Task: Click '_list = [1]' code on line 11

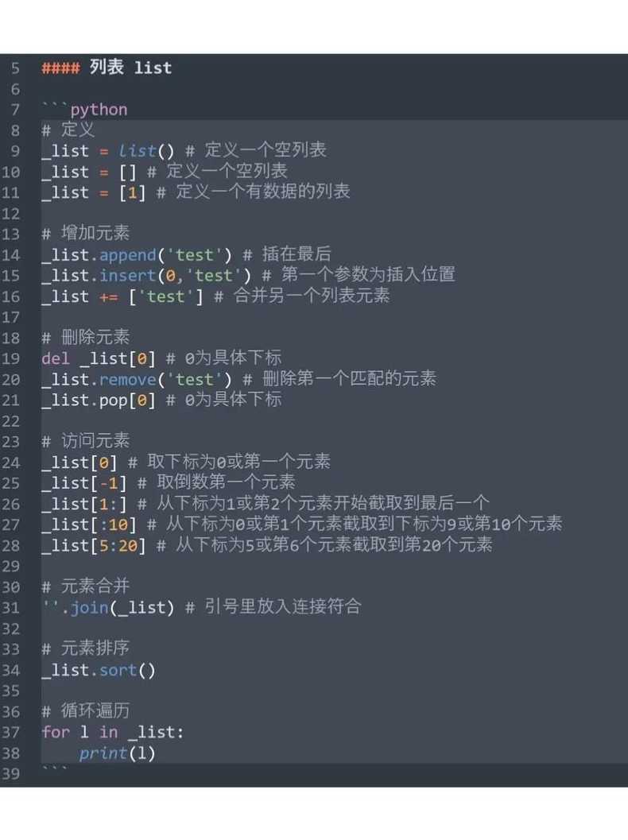Action: point(94,192)
